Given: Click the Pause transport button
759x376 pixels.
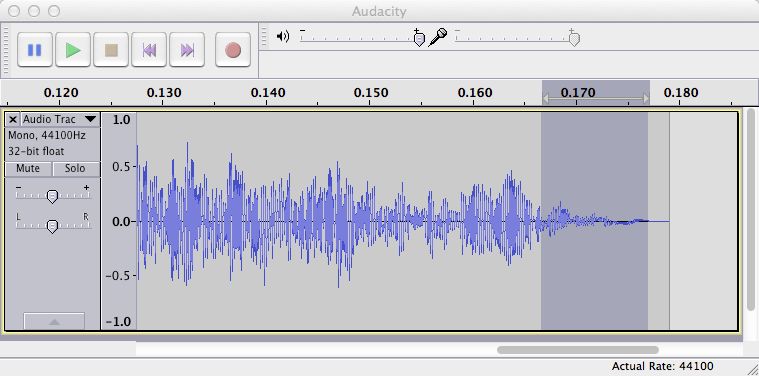Looking at the screenshot, I should point(35,50).
